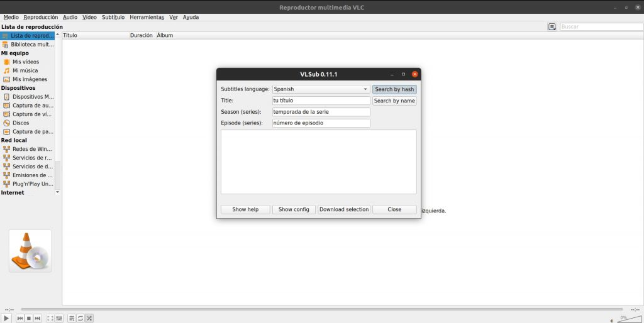Change the playlist view mode icon beside search

point(552,27)
